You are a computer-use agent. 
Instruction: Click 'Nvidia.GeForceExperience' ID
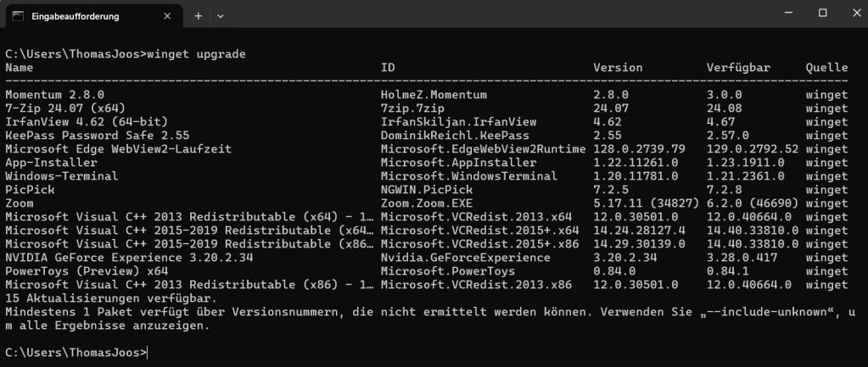pos(466,258)
